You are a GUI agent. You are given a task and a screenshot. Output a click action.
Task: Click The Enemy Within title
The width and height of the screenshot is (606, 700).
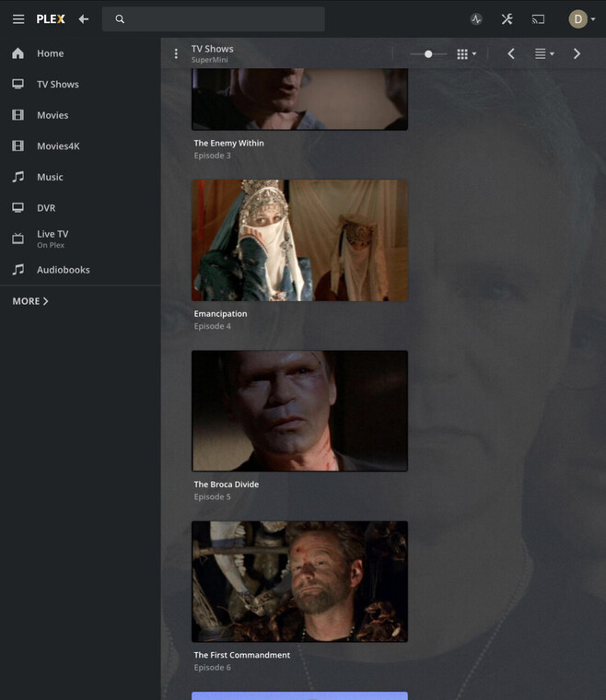coord(229,144)
